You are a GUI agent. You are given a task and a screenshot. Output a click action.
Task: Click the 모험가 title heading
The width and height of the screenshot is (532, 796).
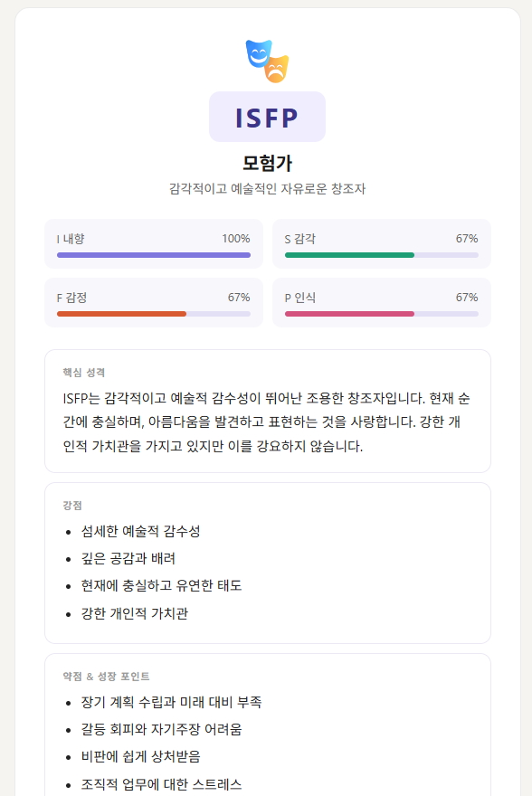[267, 163]
